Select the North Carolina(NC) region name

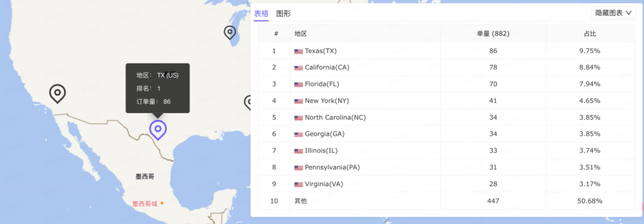click(x=335, y=117)
